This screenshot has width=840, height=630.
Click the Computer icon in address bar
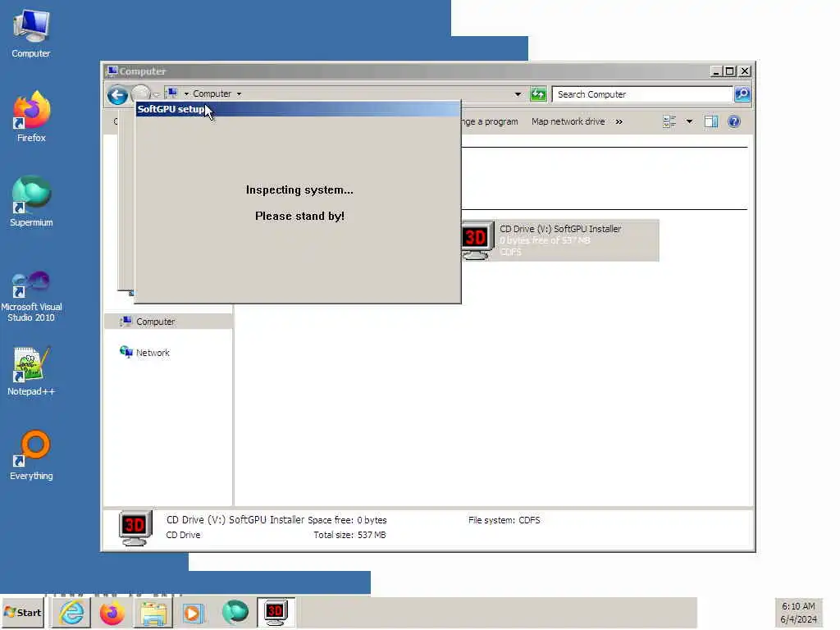(172, 94)
